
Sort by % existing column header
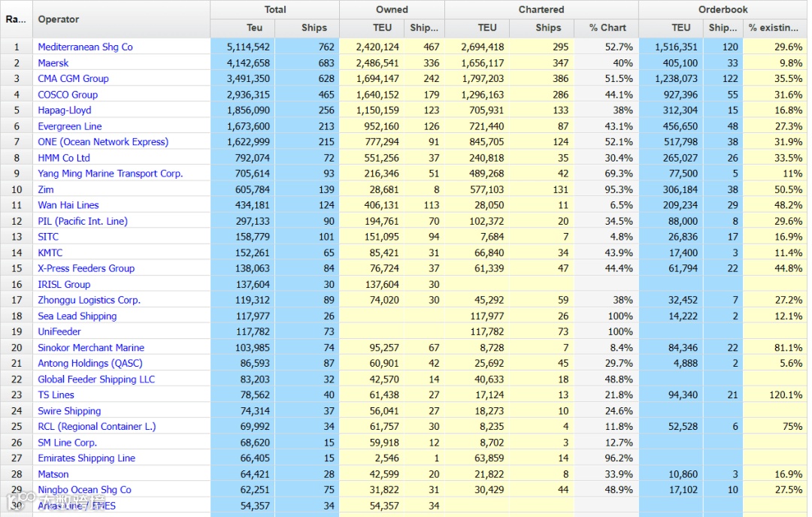[x=775, y=28]
